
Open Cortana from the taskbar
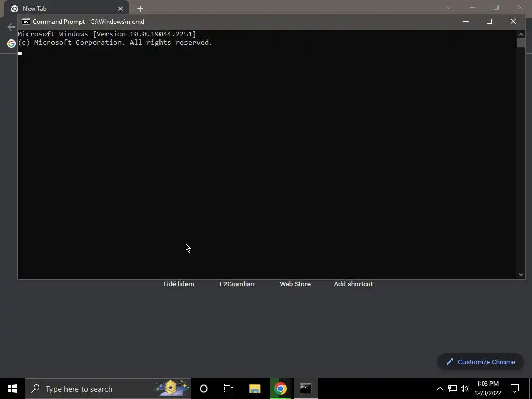[x=204, y=389]
